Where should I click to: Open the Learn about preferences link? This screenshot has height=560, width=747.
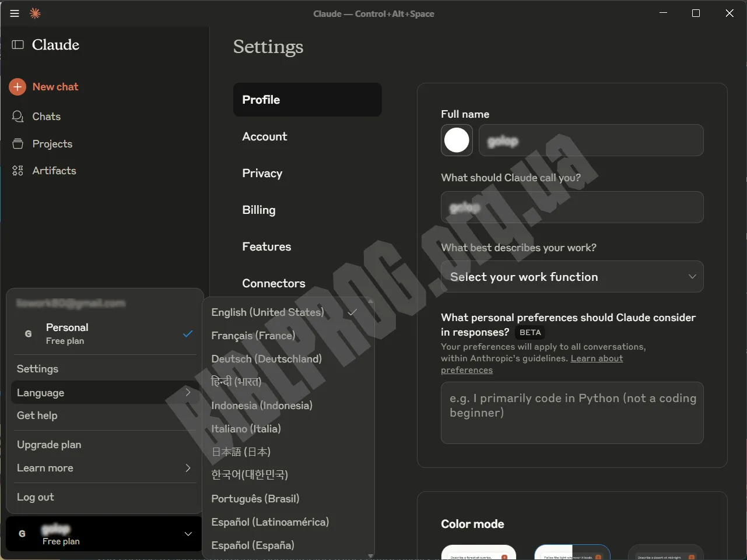tap(532, 364)
